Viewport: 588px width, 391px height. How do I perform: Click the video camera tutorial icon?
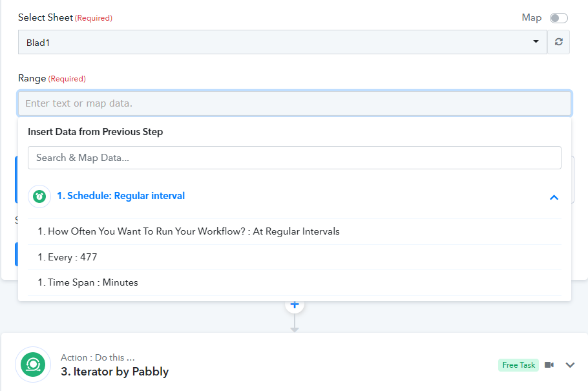[x=549, y=365]
